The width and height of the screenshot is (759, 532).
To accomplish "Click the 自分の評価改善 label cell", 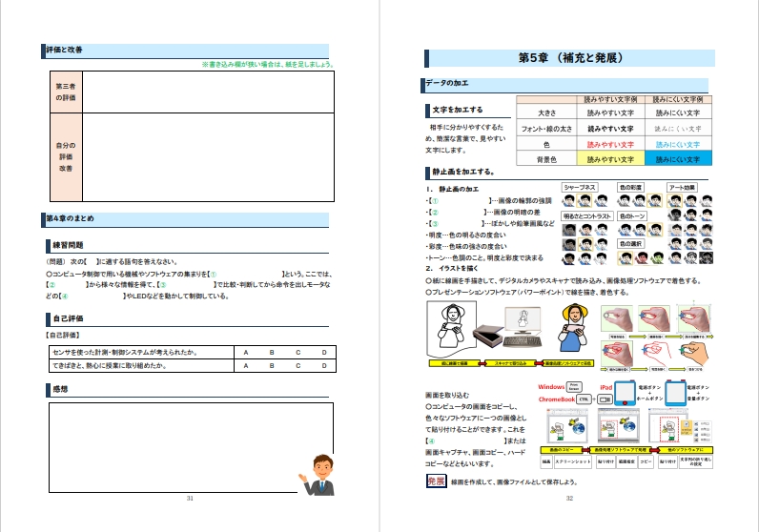I will (x=66, y=157).
